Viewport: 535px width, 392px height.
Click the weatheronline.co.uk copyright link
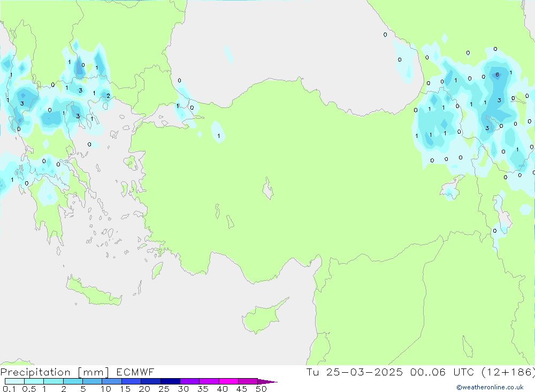click(x=490, y=387)
